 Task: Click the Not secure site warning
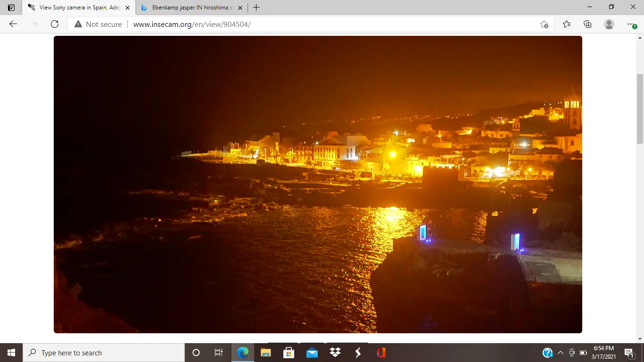(x=98, y=24)
